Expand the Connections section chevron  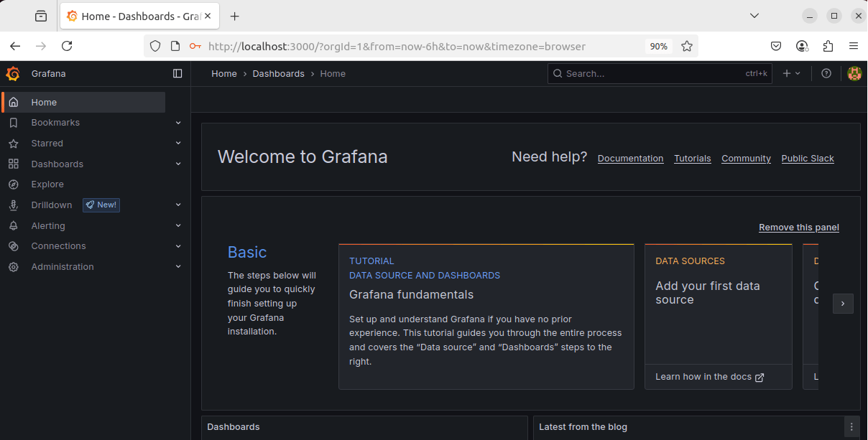[178, 246]
